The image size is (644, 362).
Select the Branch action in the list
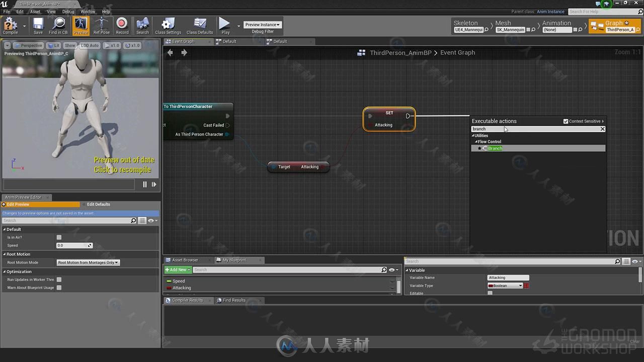538,148
